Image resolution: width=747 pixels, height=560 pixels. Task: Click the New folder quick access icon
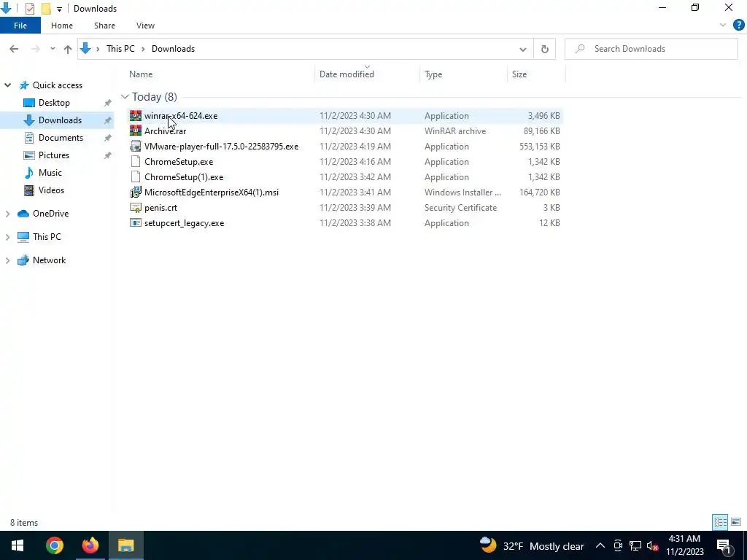pyautogui.click(x=46, y=9)
